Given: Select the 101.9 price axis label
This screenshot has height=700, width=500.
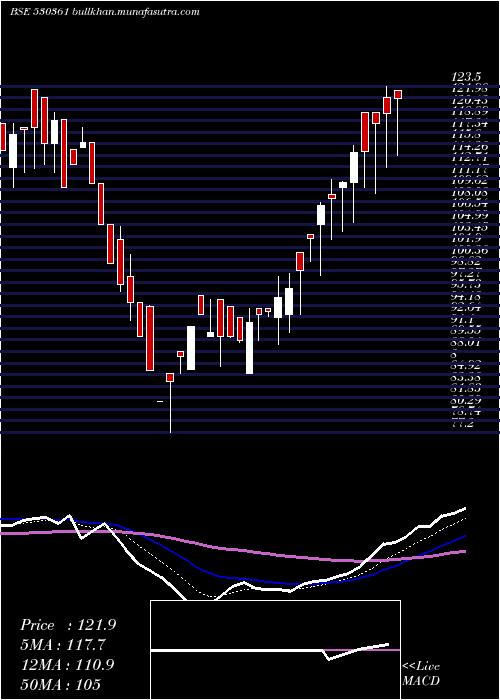Looking at the screenshot, I should [466, 239].
